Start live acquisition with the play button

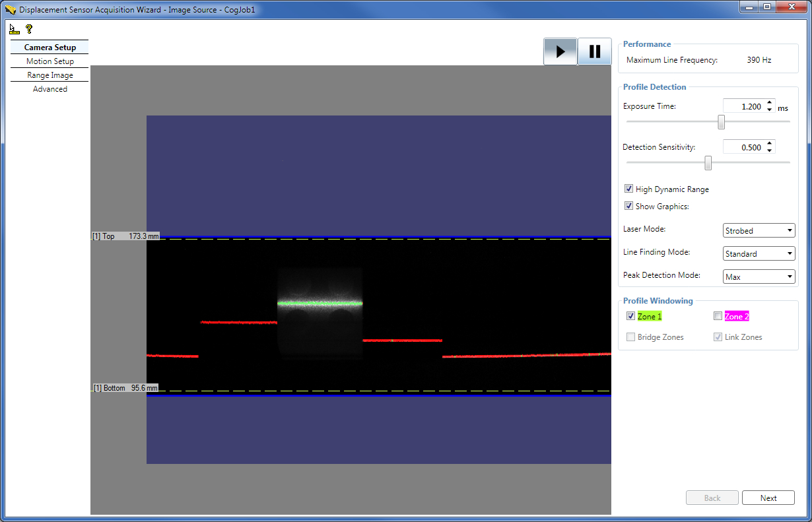pos(560,51)
